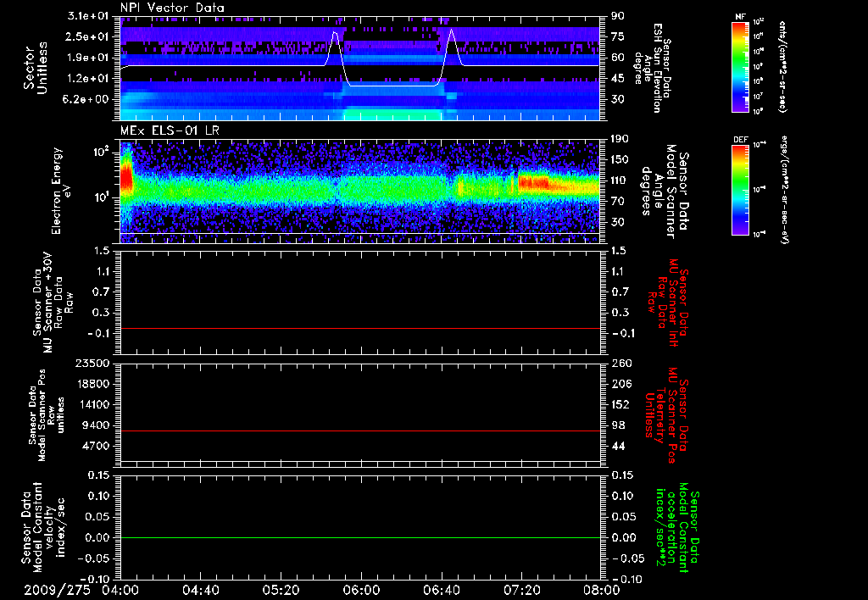Click the "2.5e+01" sector tick value
868x600 pixels.
[88, 36]
